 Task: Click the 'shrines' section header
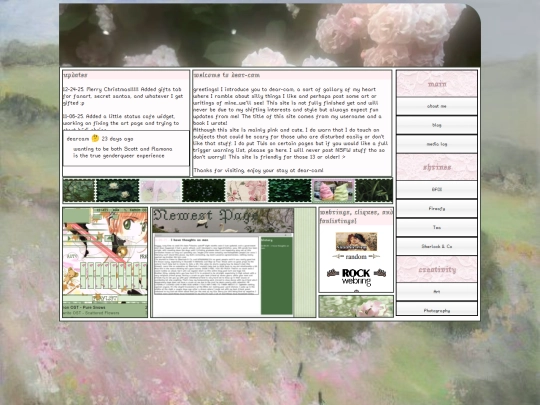tap(437, 167)
